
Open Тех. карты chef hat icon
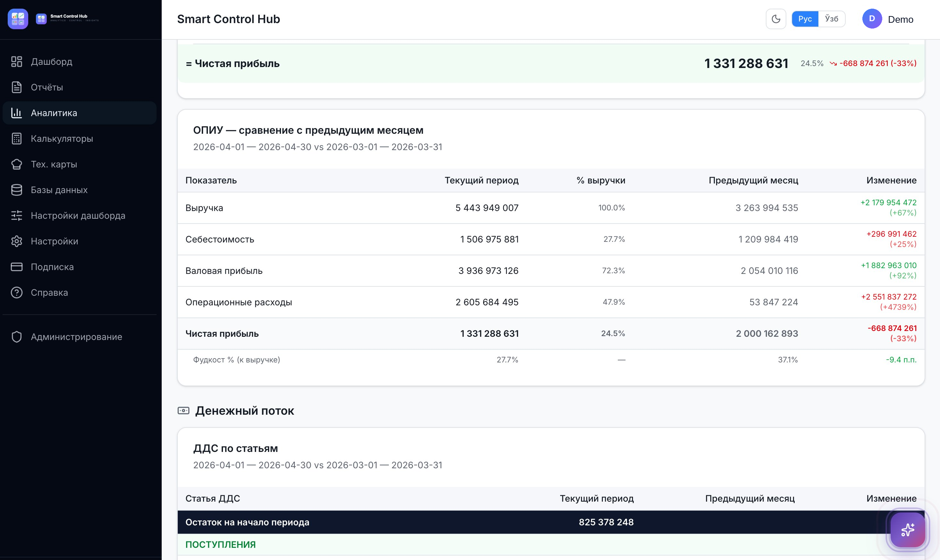(17, 164)
